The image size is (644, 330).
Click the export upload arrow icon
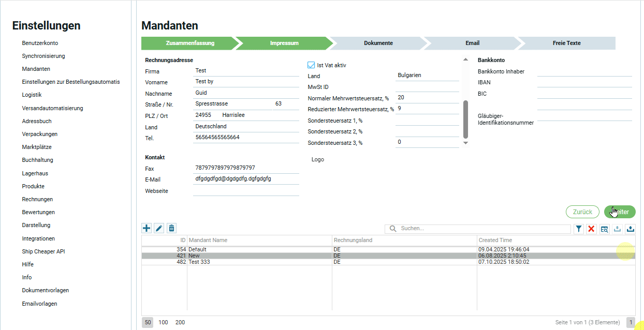(630, 229)
